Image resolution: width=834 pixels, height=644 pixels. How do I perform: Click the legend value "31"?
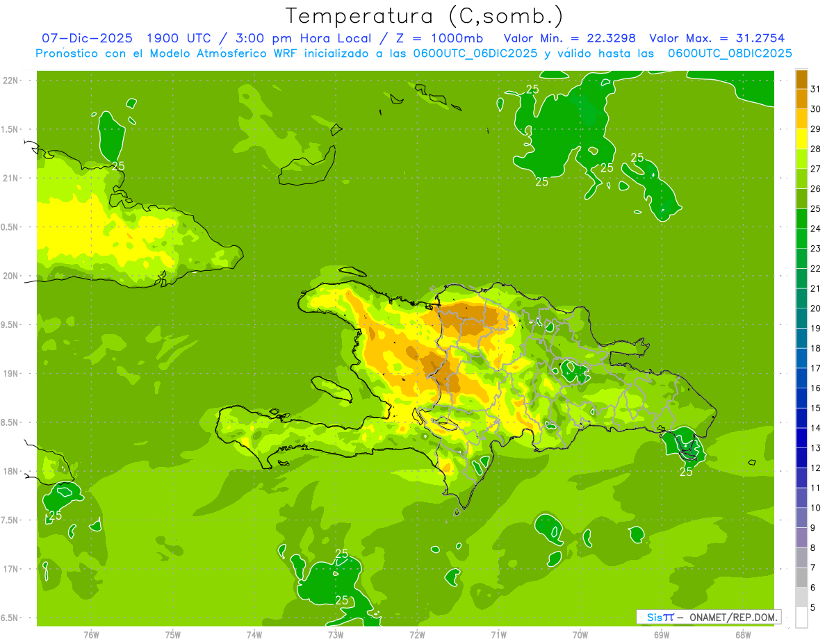click(815, 90)
